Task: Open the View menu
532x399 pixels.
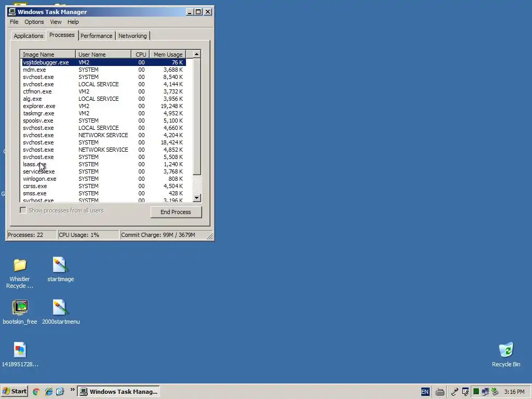Action: (x=56, y=22)
